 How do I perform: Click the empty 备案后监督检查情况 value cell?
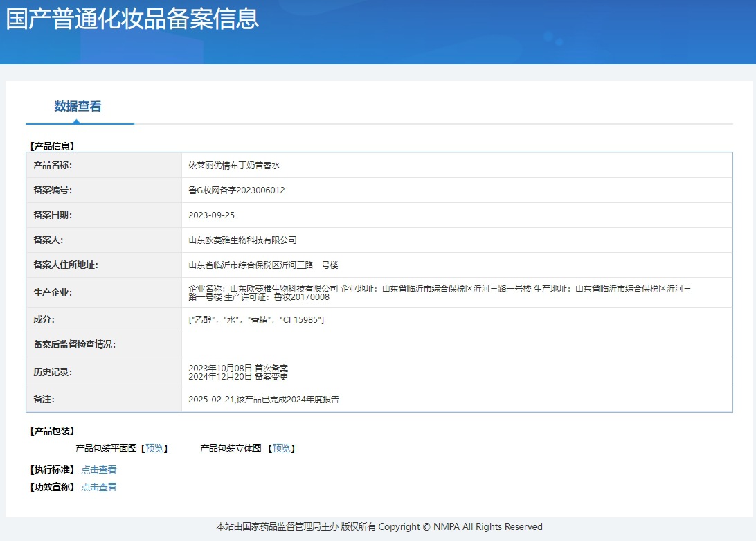point(457,344)
